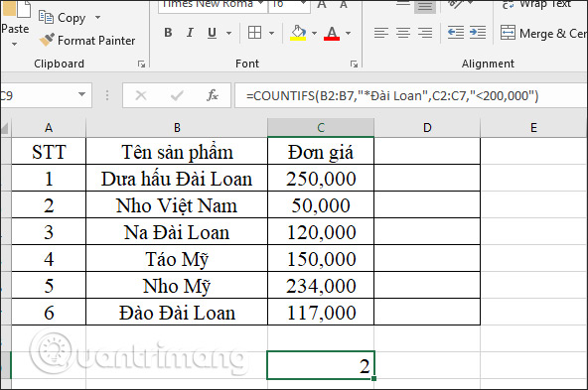
Task: Click the selected cell's fill handle
Action: pos(373,379)
